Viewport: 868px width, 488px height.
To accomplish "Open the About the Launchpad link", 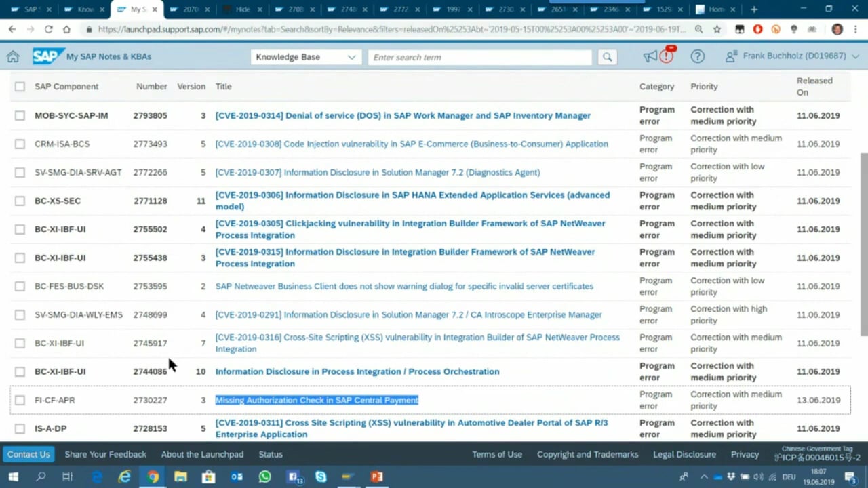I will click(202, 454).
